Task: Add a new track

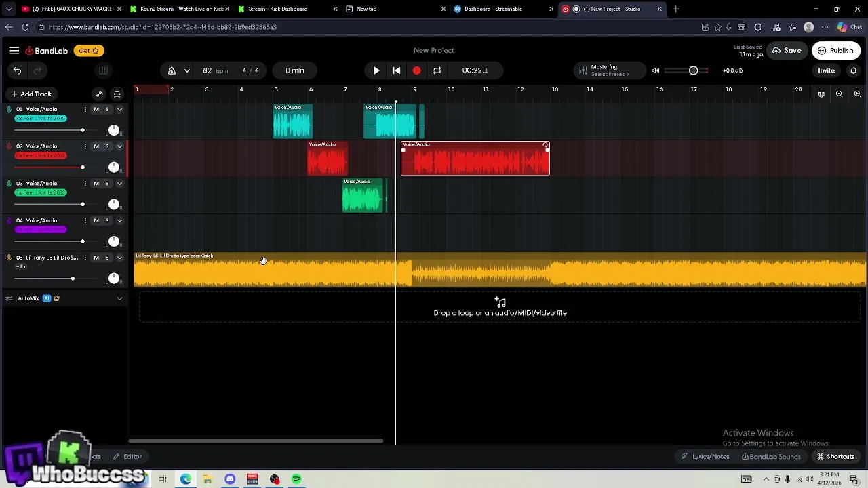Action: (31, 94)
